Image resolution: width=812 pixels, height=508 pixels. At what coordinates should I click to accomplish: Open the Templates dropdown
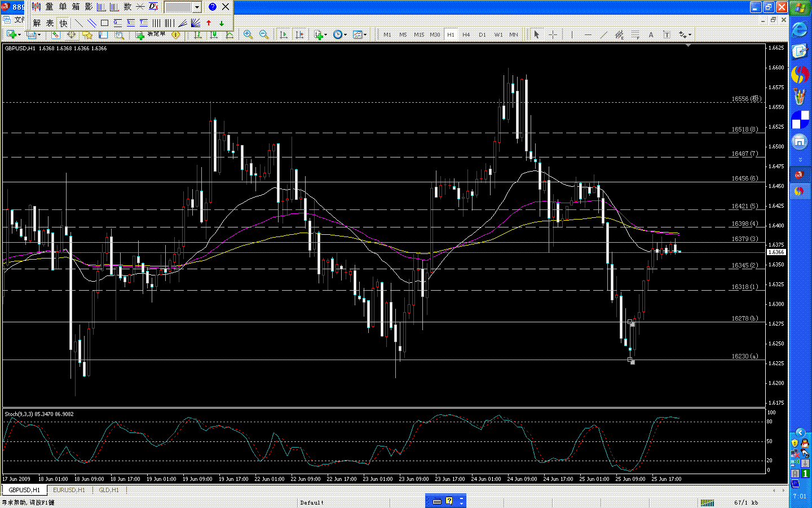pos(359,34)
